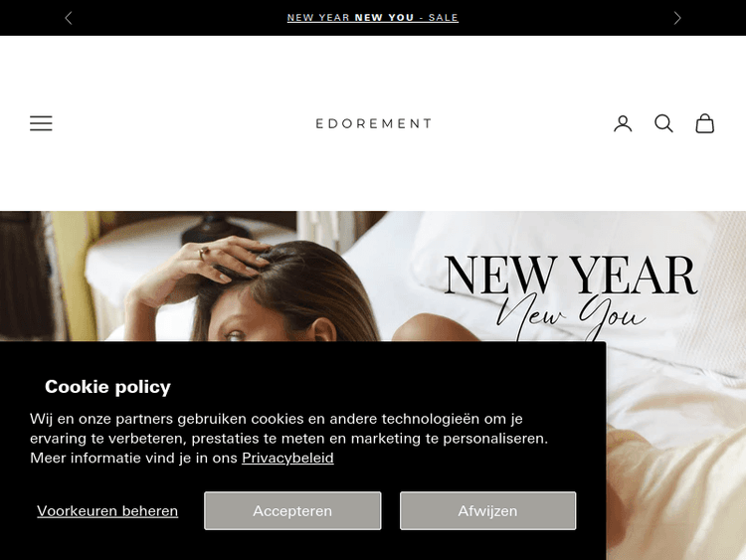Advance to the next announcement with right chevron
This screenshot has width=746, height=560.
(x=677, y=18)
